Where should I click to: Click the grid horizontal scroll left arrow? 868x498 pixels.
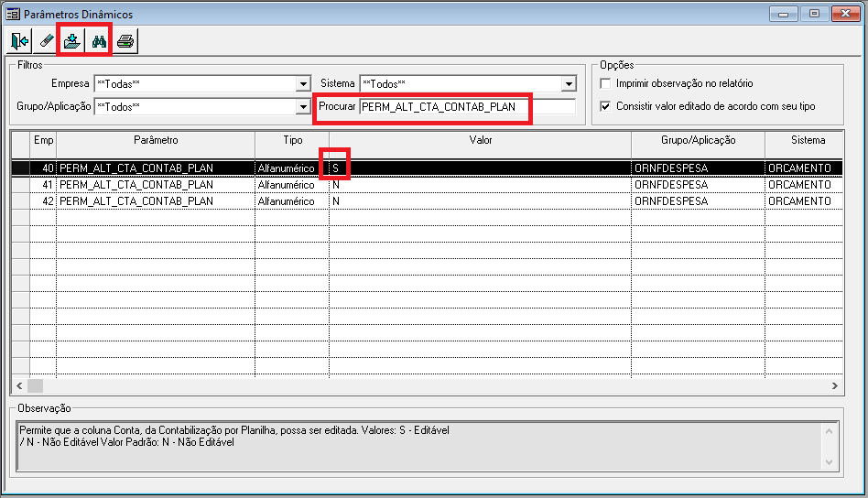tap(19, 385)
